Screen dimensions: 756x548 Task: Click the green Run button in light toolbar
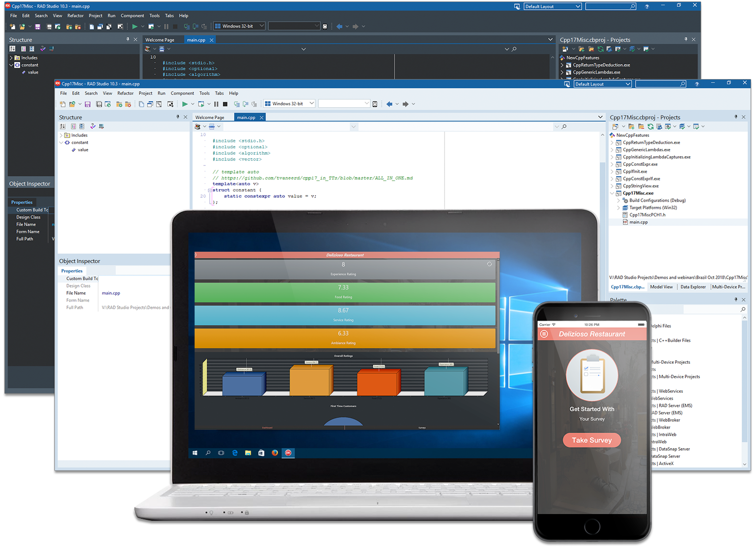(185, 104)
